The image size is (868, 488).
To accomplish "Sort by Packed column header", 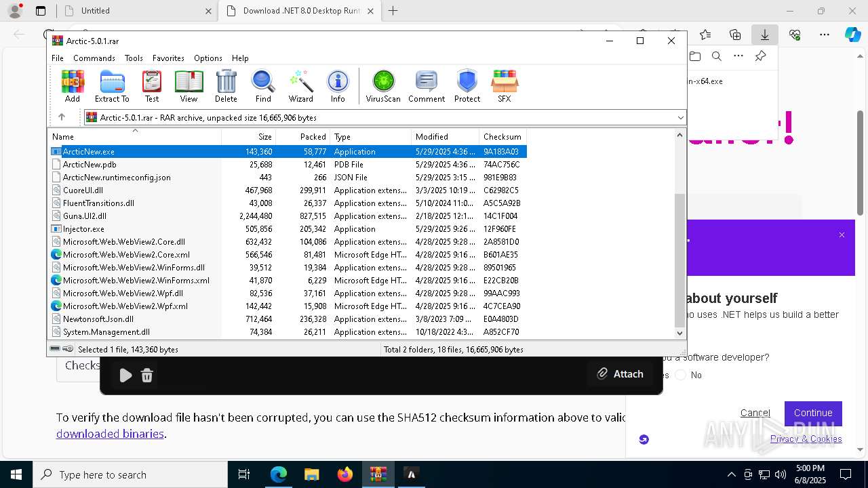I will (303, 136).
